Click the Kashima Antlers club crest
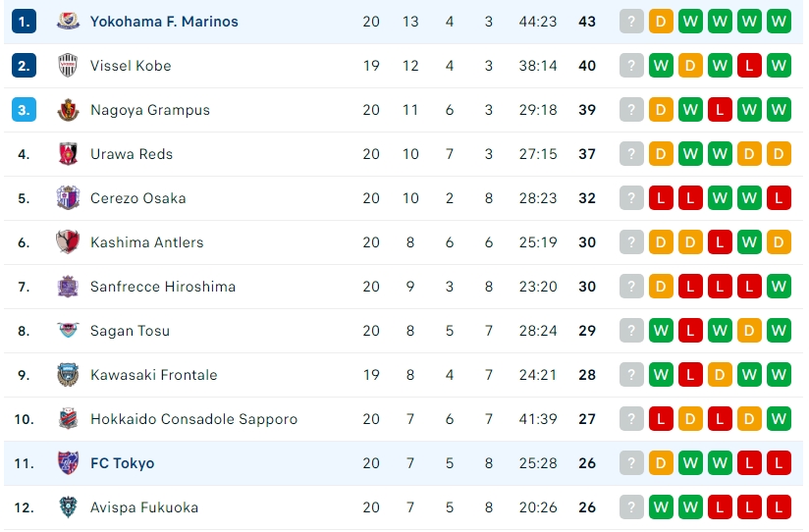 coord(68,242)
